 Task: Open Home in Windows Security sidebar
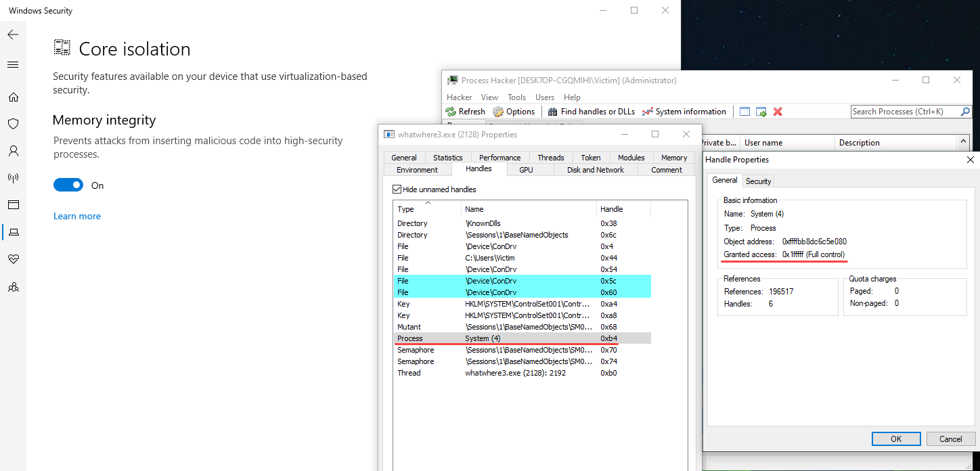(x=13, y=97)
